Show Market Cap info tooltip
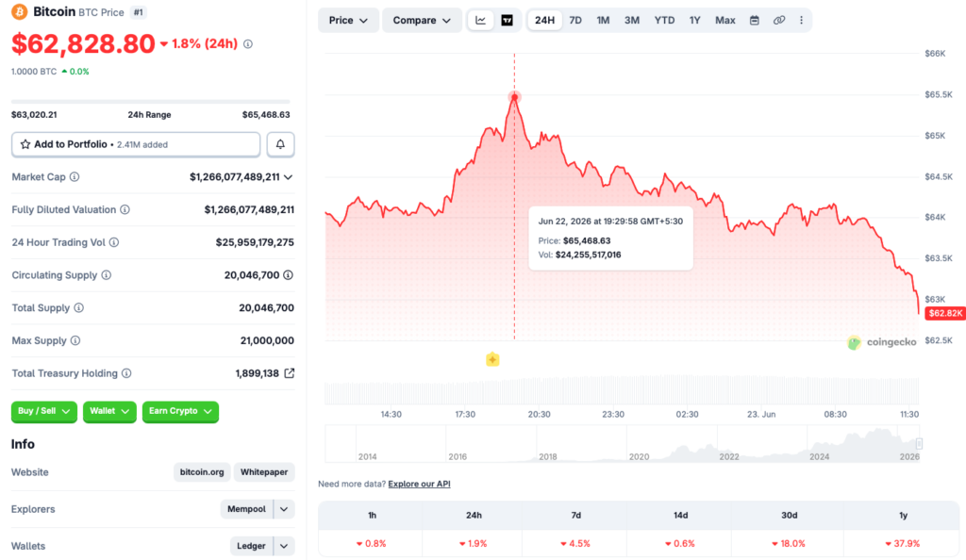The image size is (966, 560). pyautogui.click(x=75, y=177)
